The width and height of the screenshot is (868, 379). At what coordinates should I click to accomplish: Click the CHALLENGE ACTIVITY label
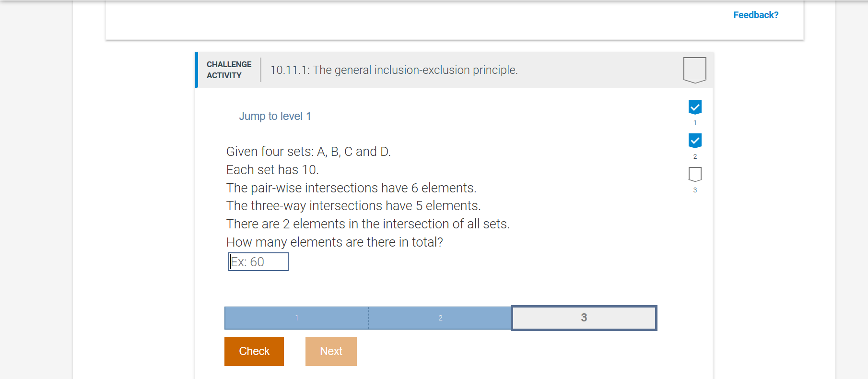click(x=229, y=70)
